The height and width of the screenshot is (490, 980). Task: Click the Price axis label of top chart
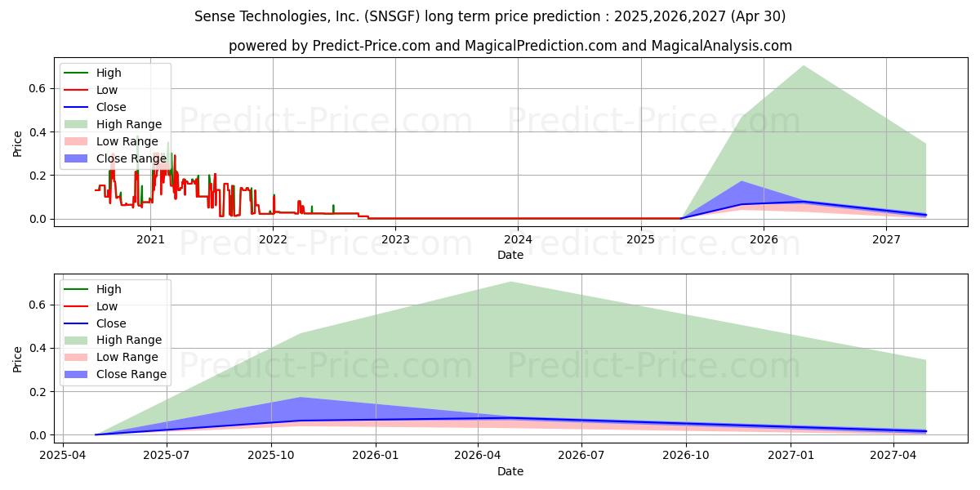click(x=18, y=143)
